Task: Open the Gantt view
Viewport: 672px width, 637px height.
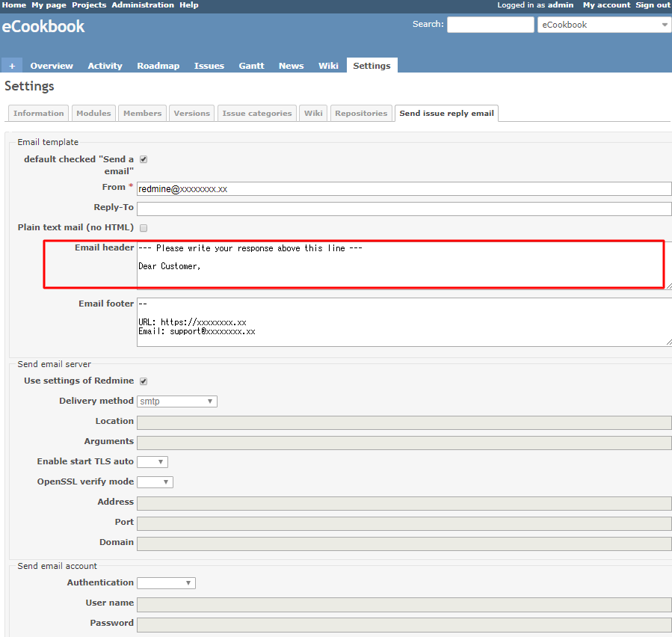Action: [251, 65]
